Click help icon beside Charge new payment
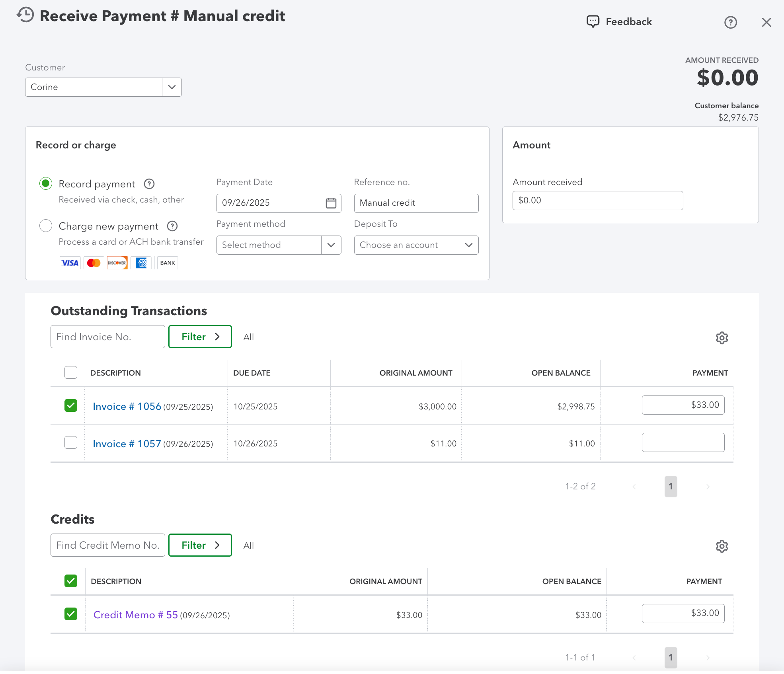Image resolution: width=784 pixels, height=674 pixels. (x=172, y=226)
